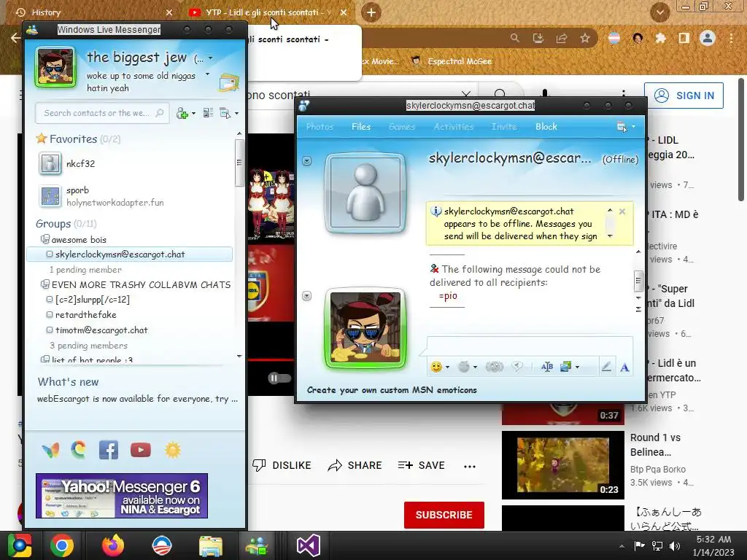Screen dimensions: 747x560
Task: Open the emoticon smiley picker
Action: coord(436,367)
